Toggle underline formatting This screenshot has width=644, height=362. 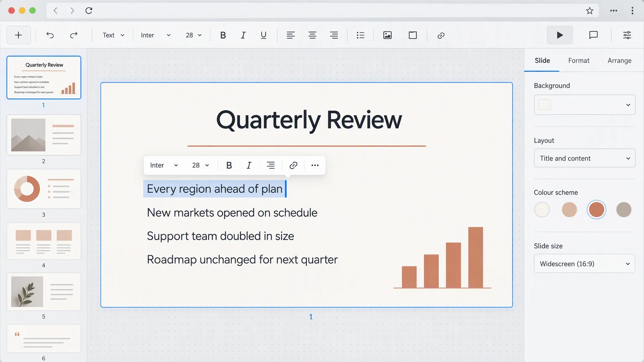pos(263,35)
